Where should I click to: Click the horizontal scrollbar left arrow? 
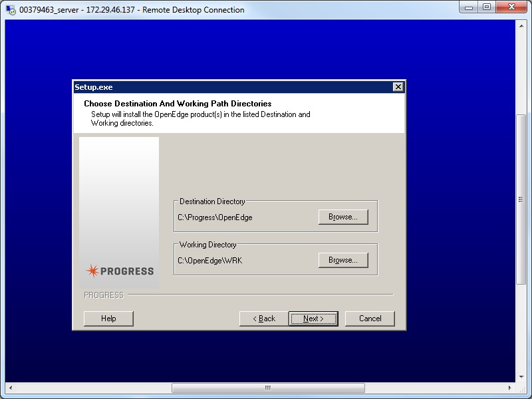click(9, 387)
